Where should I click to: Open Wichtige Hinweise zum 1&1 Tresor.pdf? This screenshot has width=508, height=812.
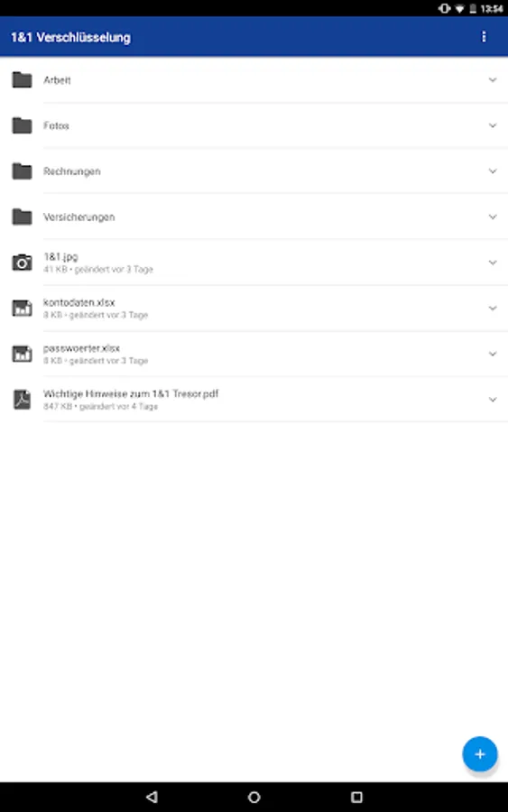(254, 400)
